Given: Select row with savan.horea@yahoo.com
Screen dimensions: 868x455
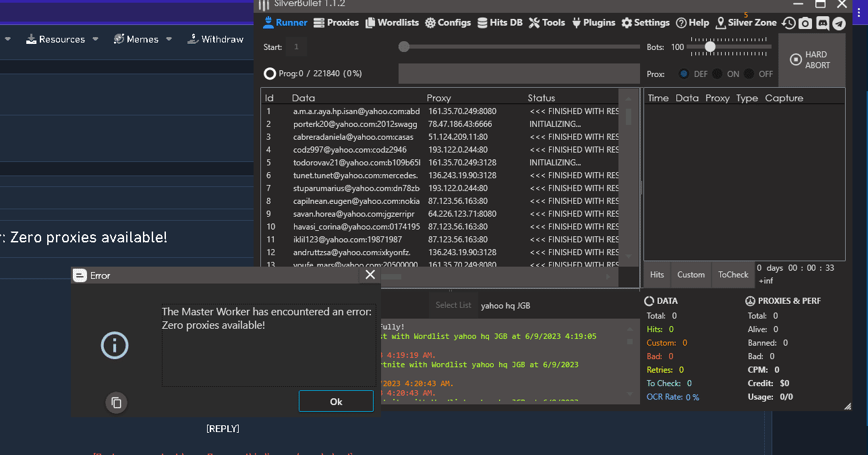Looking at the screenshot, I should (x=440, y=214).
